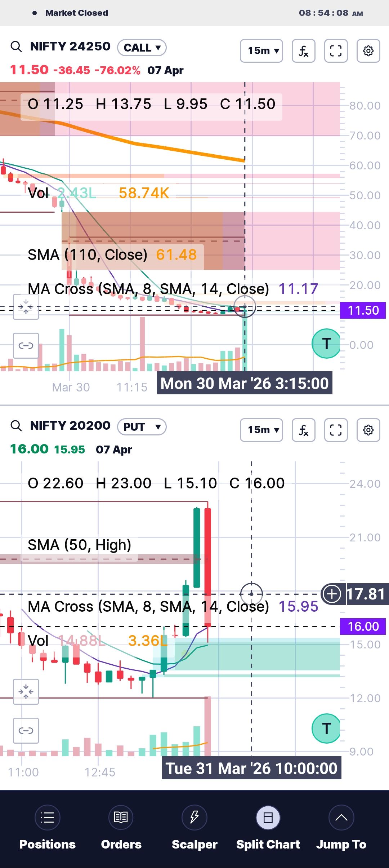Screen dimensions: 389x868
Task: Open indicators fx button on NIFTY 24250 chart
Action: pos(303,51)
